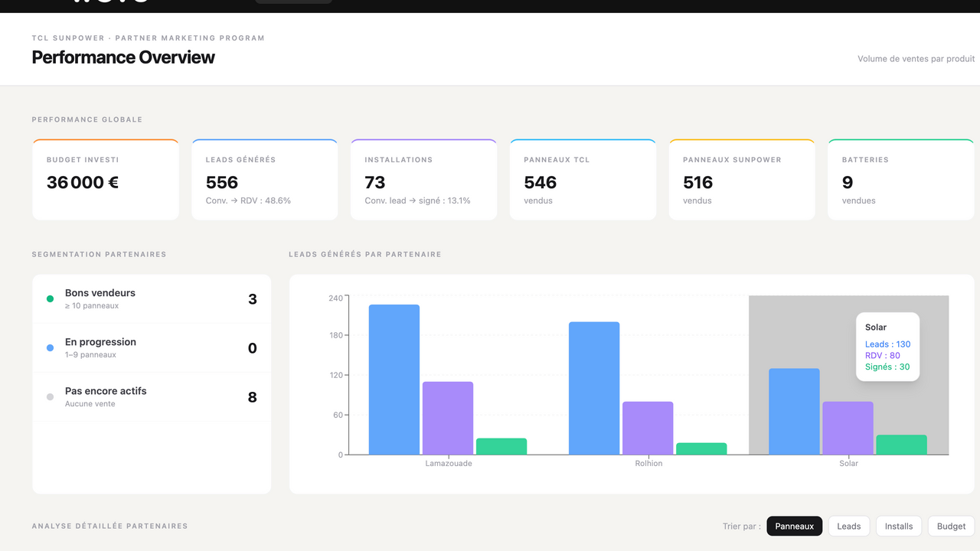Click 'Conv. lead → signé : 13.1%' text

click(418, 201)
